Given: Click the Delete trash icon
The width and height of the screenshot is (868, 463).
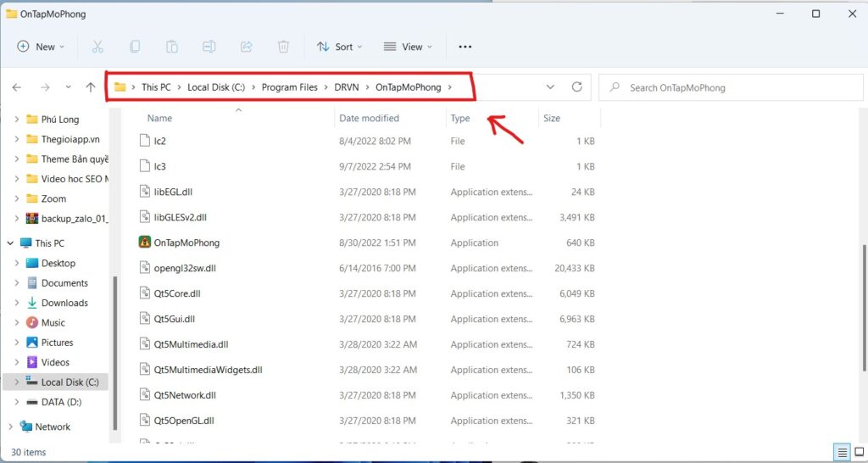Looking at the screenshot, I should tap(283, 47).
